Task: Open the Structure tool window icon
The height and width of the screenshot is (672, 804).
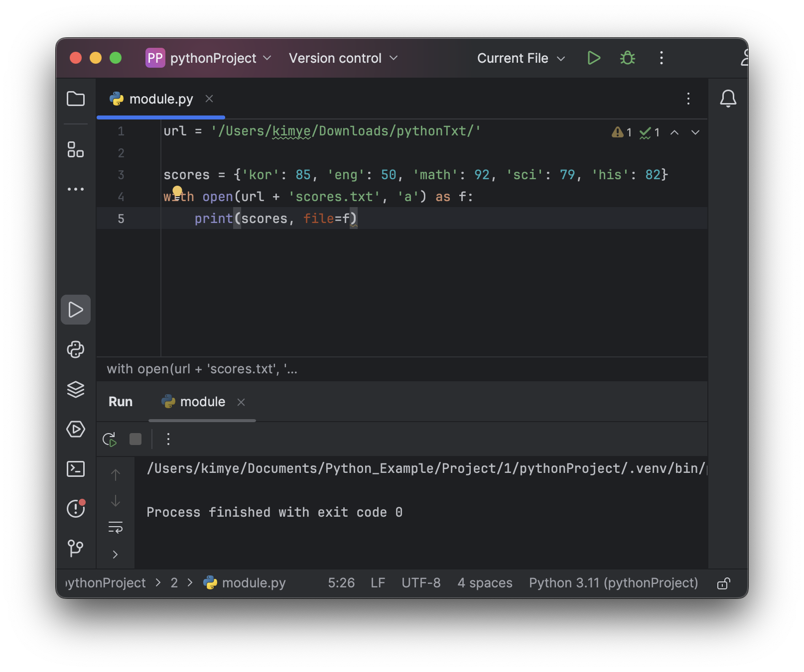Action: [x=76, y=149]
